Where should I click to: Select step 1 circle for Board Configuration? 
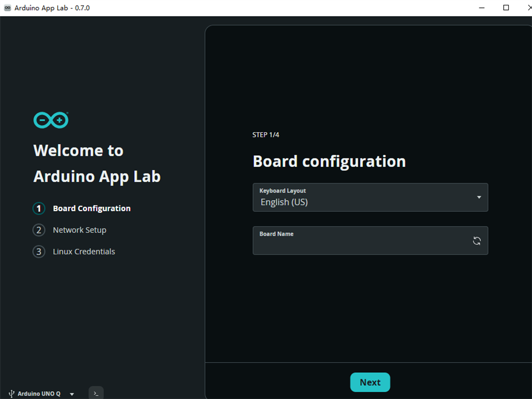point(39,208)
